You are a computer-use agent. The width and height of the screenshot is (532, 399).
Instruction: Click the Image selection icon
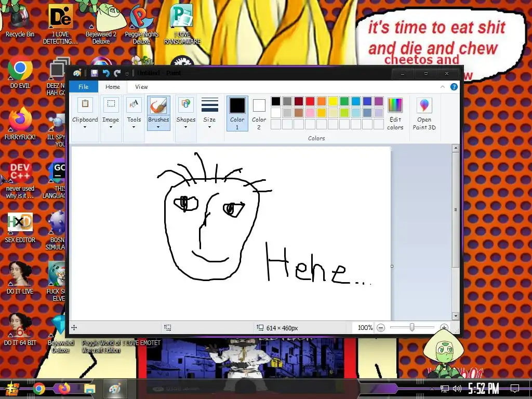tap(111, 104)
